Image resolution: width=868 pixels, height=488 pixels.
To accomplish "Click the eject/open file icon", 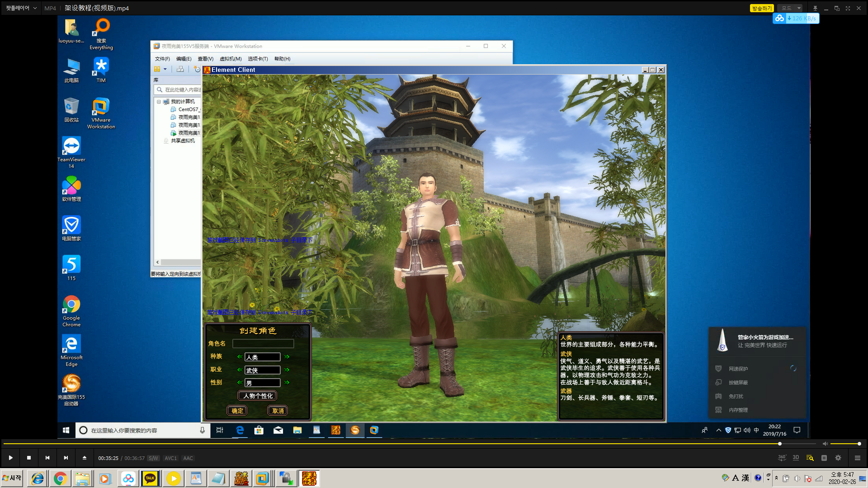I will pos(85,458).
